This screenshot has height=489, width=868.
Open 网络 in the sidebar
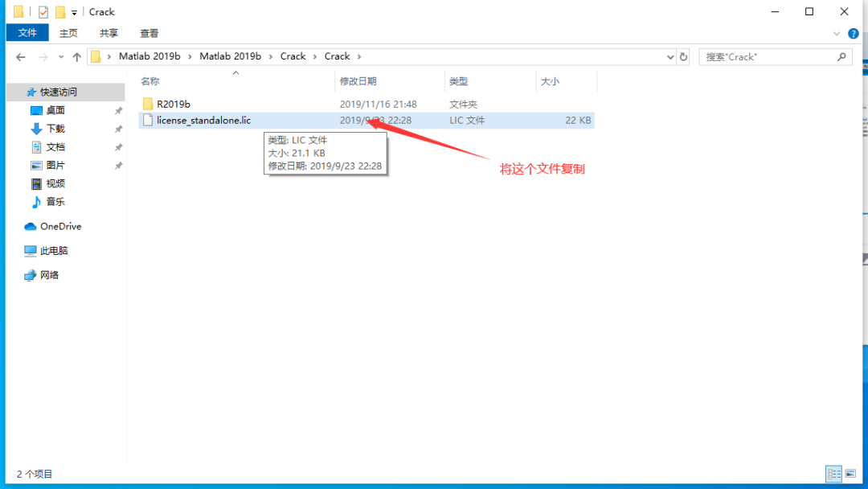(49, 275)
